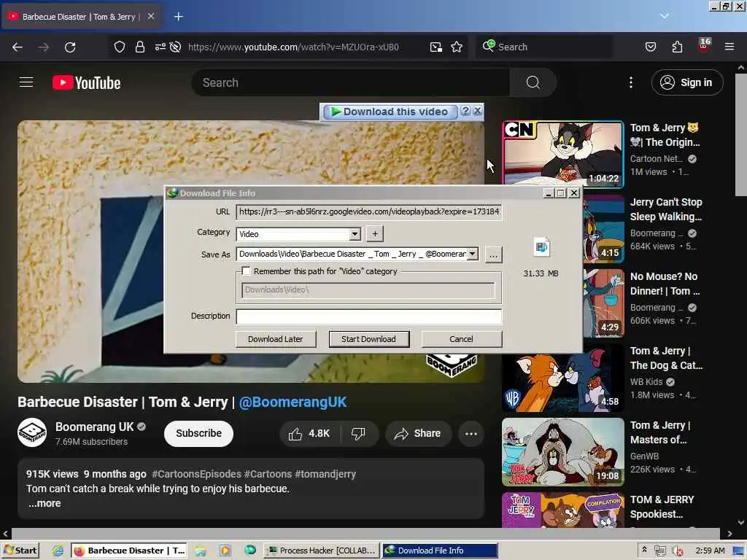Cancel the Download File Info dialog
The width and height of the screenshot is (747, 560).
[461, 339]
